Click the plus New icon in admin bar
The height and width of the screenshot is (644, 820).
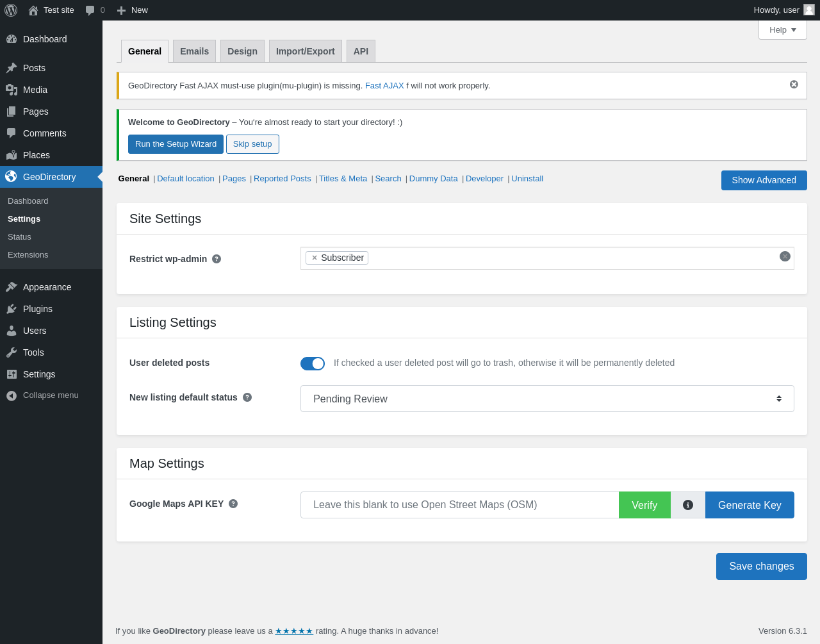coord(121,10)
